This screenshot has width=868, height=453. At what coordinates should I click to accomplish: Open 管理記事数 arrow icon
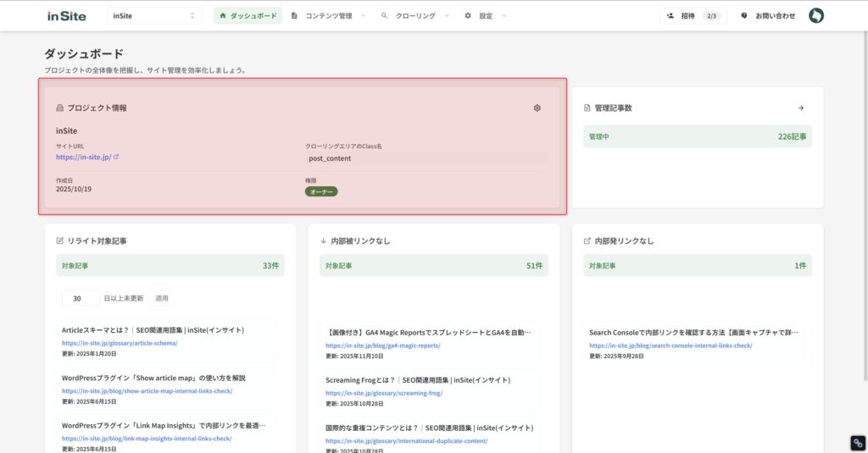[x=800, y=108]
